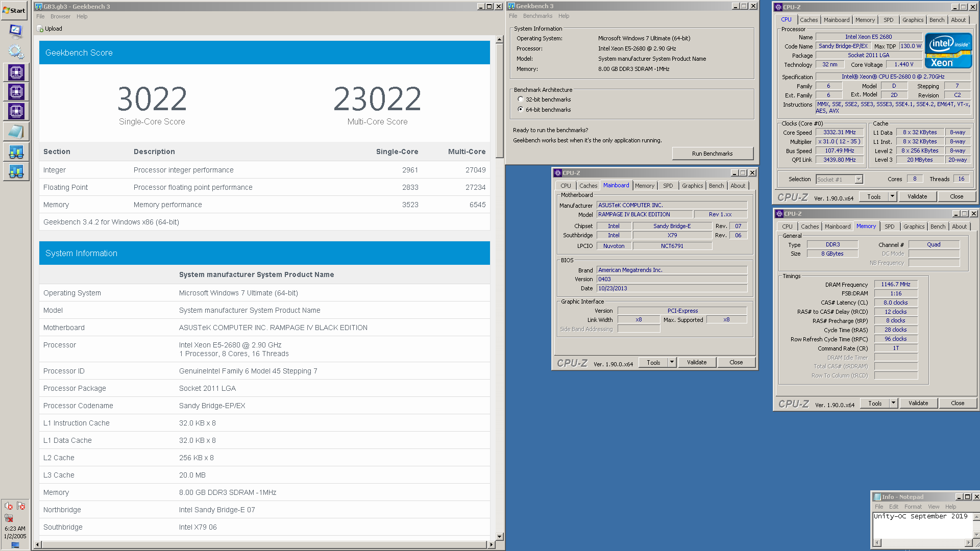Screen dimensions: 980x551
Task: Open Action Center flag tray icon
Action: 21,506
